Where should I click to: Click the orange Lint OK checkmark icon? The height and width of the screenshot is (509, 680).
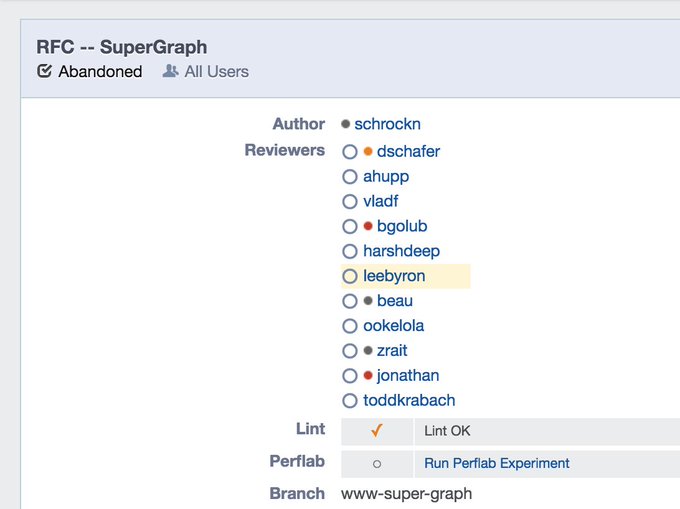tap(376, 431)
